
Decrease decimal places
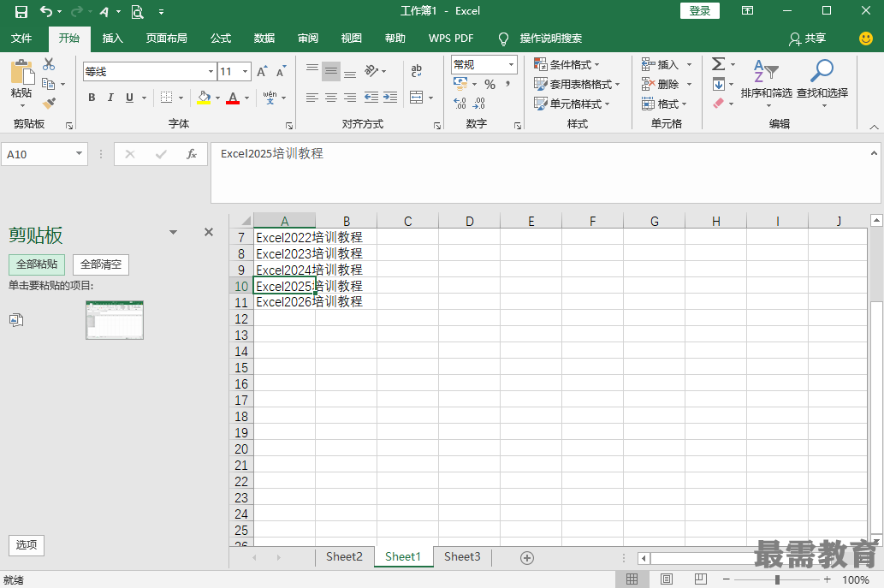point(479,104)
